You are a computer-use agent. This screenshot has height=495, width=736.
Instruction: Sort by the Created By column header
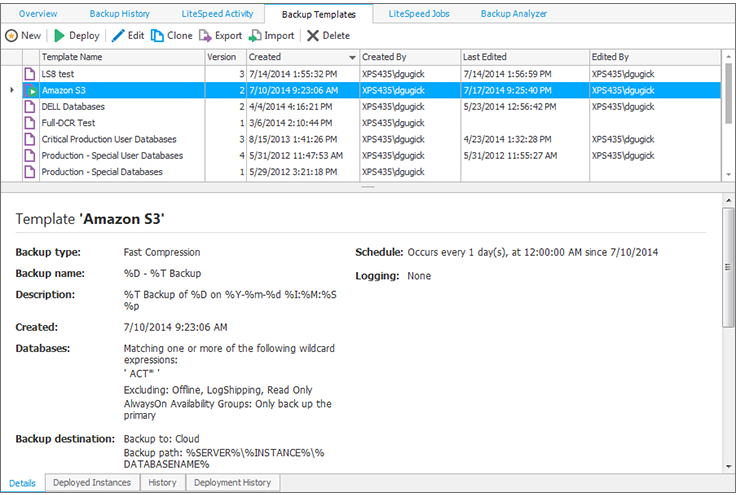410,57
